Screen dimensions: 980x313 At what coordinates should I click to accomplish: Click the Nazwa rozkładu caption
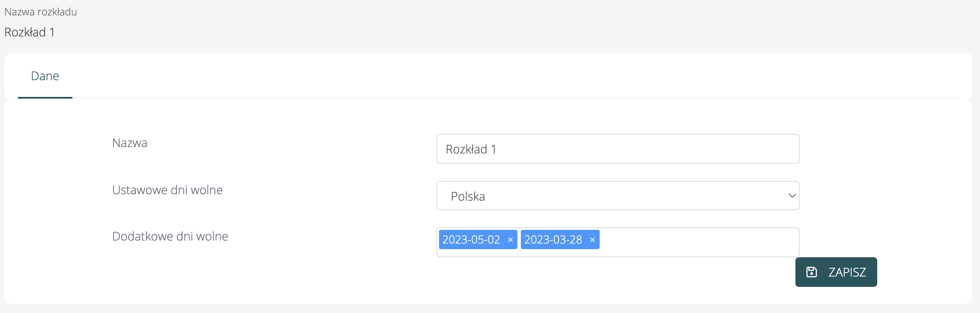[41, 12]
